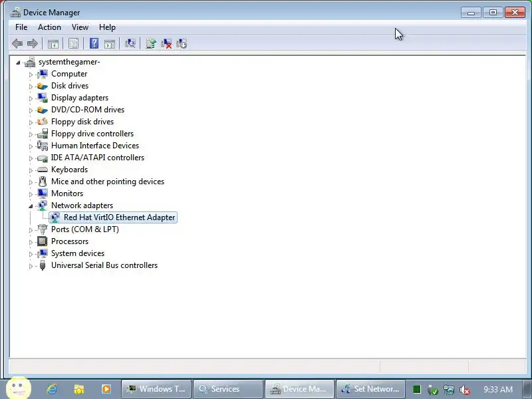Image resolution: width=532 pixels, height=399 pixels.
Task: Click the Disk drives category icon
Action: tap(43, 86)
